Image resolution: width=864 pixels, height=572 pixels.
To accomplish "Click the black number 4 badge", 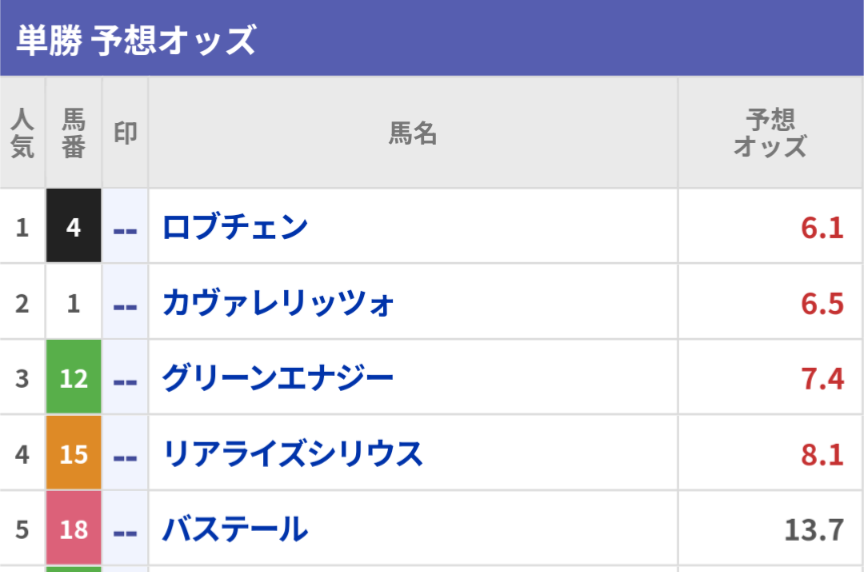I will pyautogui.click(x=73, y=227).
